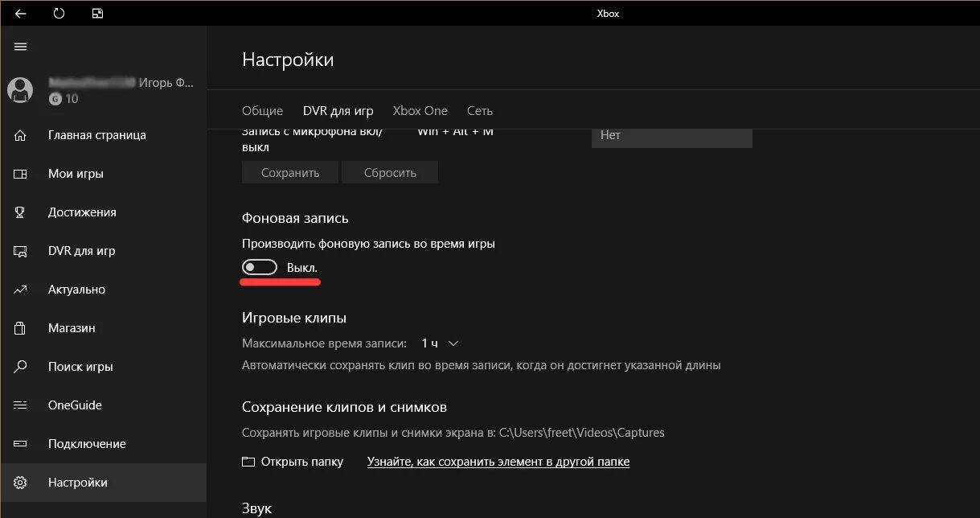
Task: Open link about saving to another folder
Action: click(x=498, y=462)
